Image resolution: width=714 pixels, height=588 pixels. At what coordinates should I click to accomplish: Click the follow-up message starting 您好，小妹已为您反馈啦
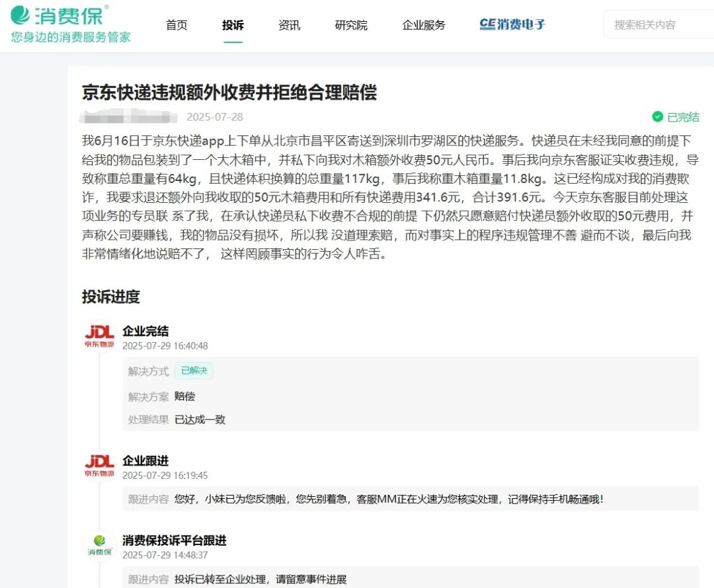click(x=389, y=499)
